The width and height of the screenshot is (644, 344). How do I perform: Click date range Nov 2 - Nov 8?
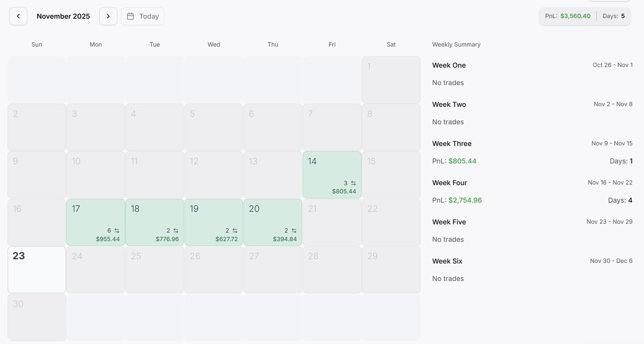613,104
